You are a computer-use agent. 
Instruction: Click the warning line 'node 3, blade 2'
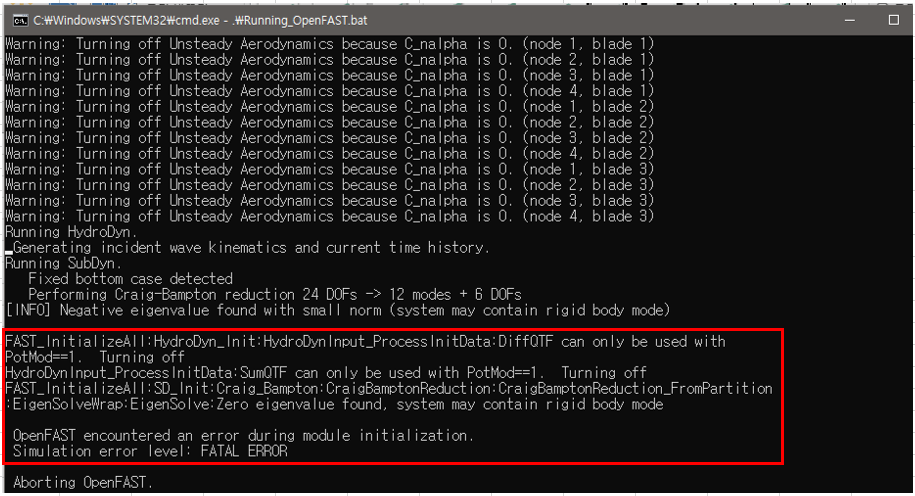pyautogui.click(x=330, y=138)
